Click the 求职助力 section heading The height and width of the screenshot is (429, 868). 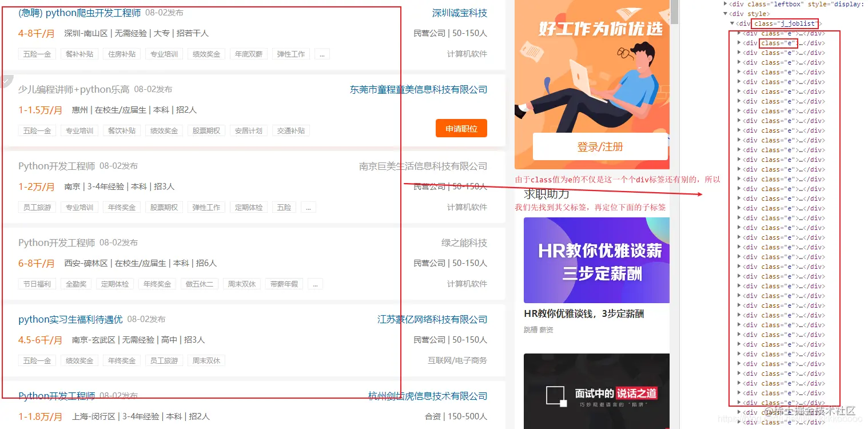pyautogui.click(x=547, y=194)
